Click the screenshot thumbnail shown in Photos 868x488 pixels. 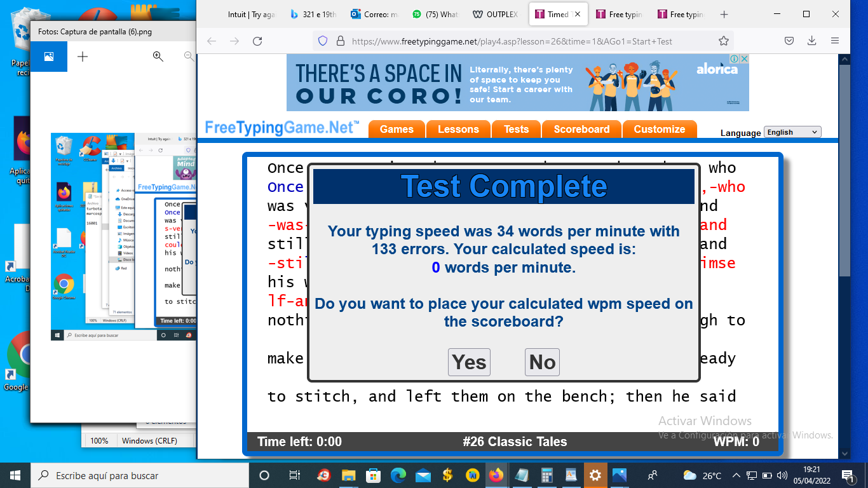[123, 236]
